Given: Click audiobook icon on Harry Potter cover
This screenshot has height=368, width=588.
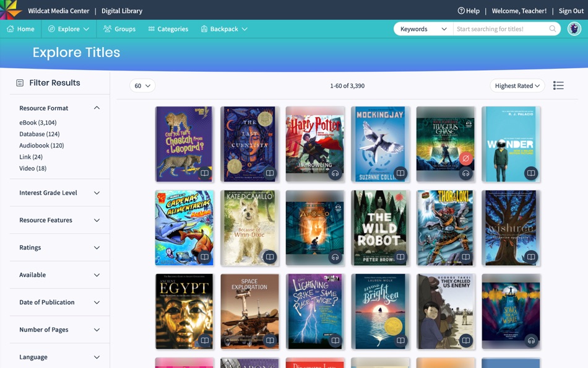Looking at the screenshot, I should click(335, 173).
